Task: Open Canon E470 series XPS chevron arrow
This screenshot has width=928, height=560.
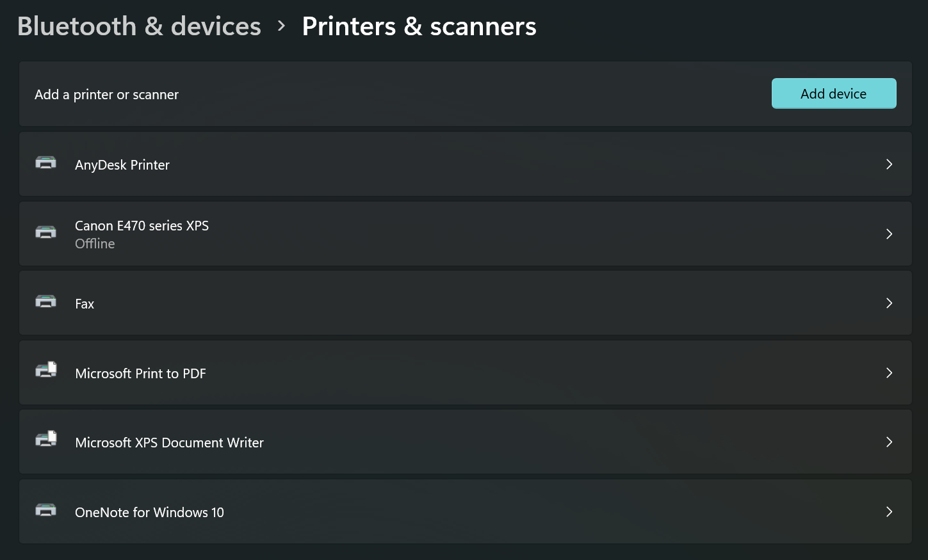Action: click(x=889, y=234)
